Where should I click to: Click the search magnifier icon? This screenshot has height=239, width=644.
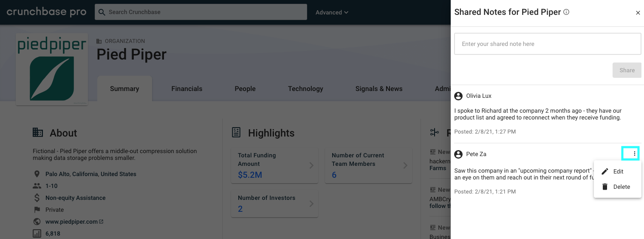click(102, 12)
